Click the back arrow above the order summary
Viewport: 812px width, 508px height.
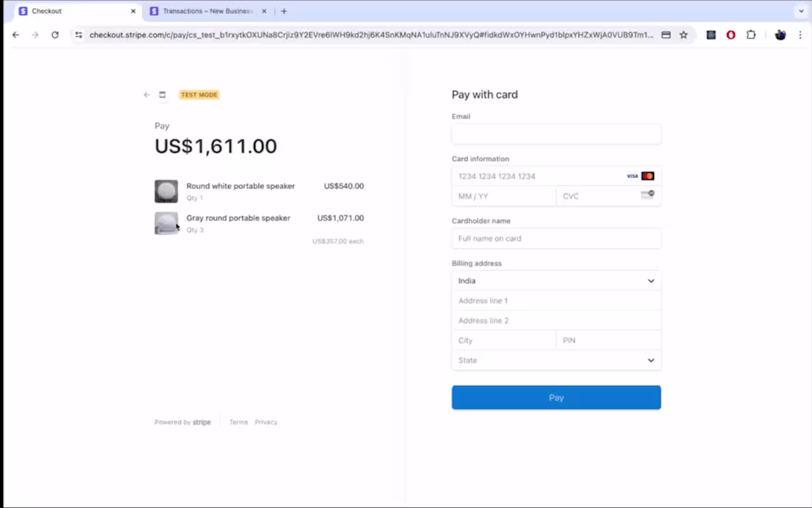coord(147,95)
